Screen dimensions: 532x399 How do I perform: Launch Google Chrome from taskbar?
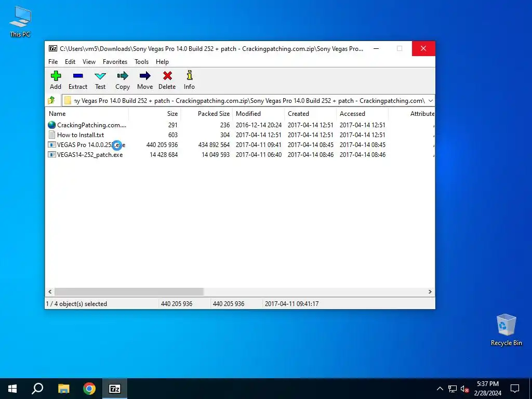(x=89, y=389)
